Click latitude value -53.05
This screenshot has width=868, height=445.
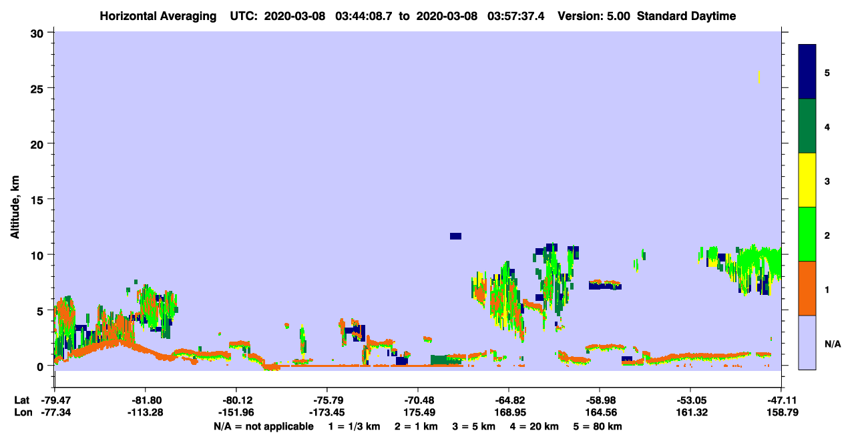click(x=690, y=400)
